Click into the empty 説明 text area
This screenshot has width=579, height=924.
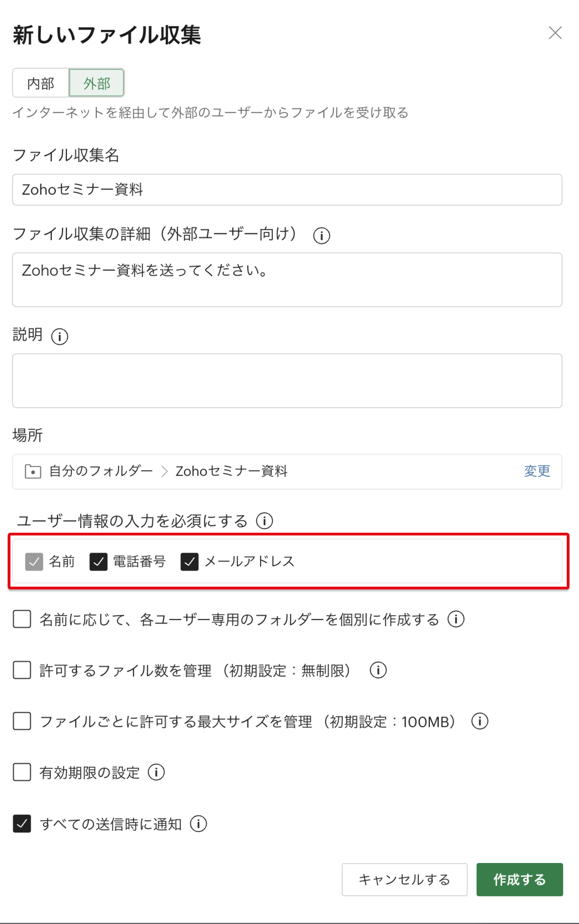point(287,381)
